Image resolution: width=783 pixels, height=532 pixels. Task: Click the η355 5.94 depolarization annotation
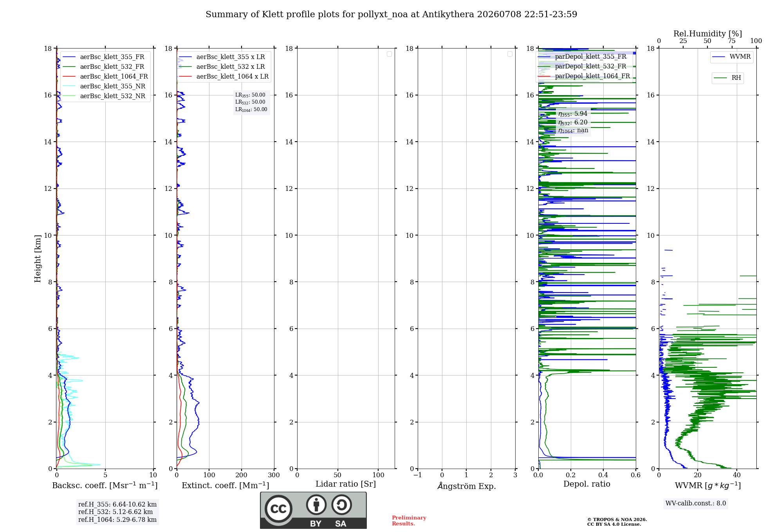click(573, 114)
